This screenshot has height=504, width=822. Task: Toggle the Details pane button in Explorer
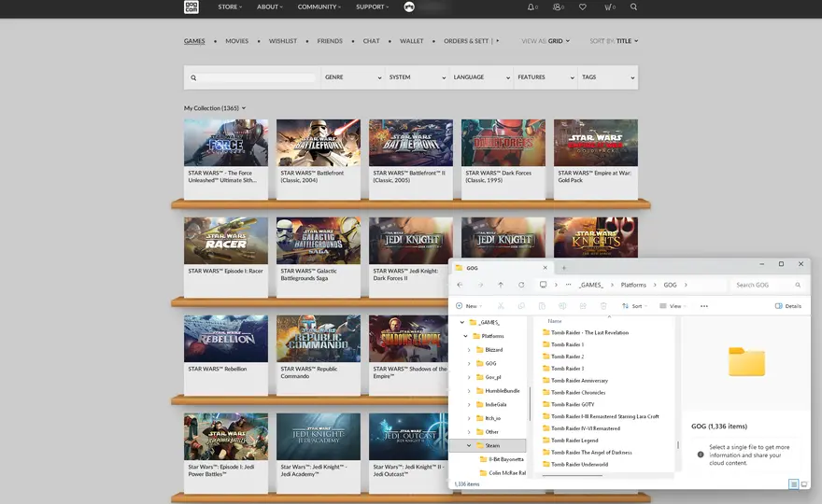click(788, 306)
